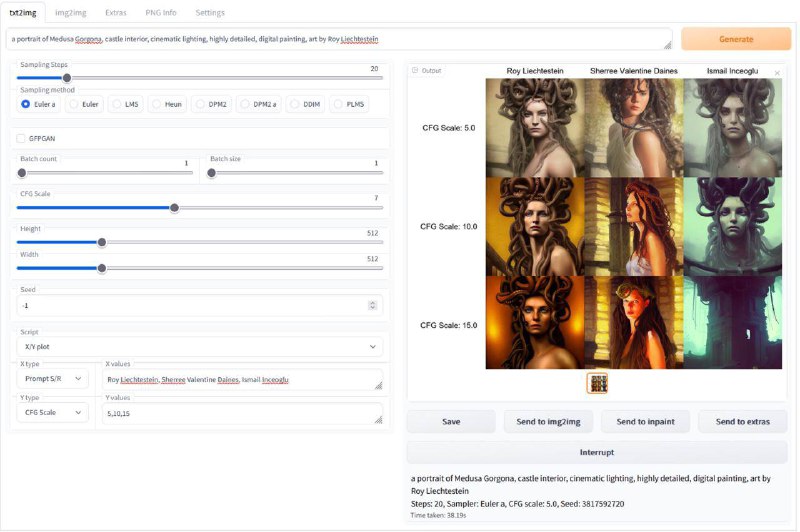Select the Heun sampling method

[167, 104]
